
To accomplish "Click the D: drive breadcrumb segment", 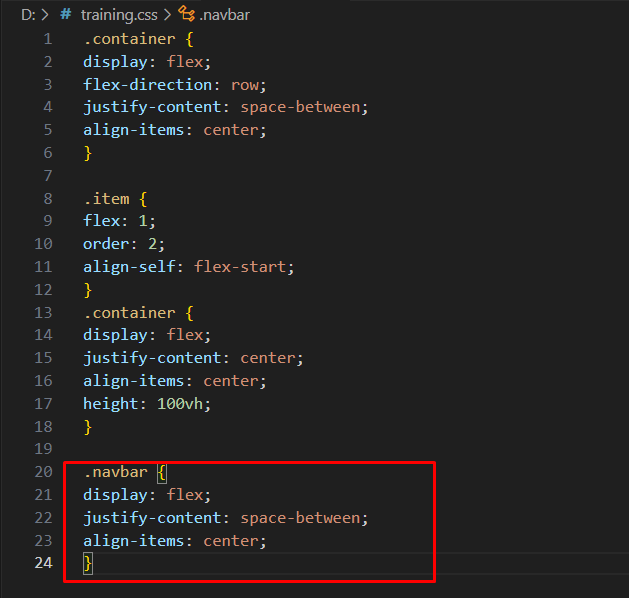I will click(28, 15).
